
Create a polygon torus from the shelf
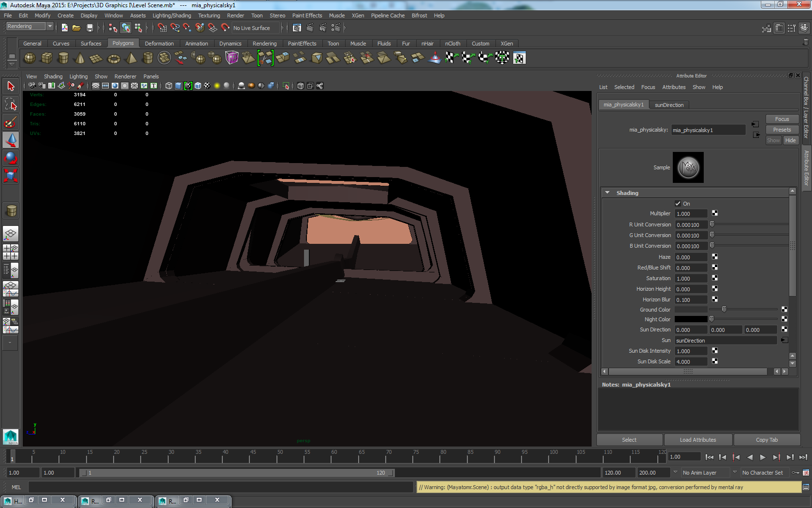pyautogui.click(x=113, y=58)
